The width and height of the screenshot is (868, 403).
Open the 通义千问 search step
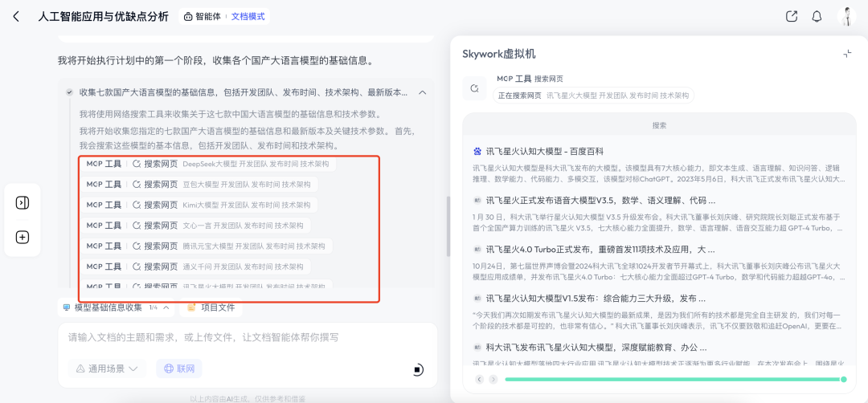point(196,267)
